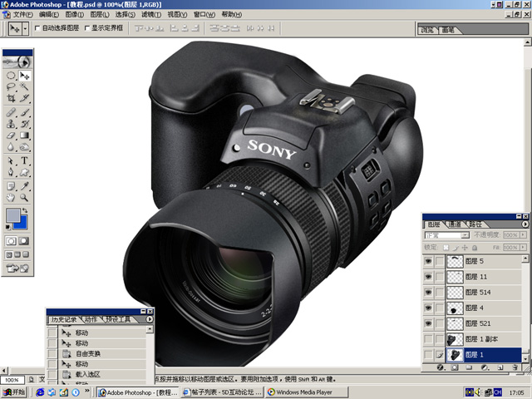
Task: Enable the 显示定界框 checkbox
Action: 86,28
